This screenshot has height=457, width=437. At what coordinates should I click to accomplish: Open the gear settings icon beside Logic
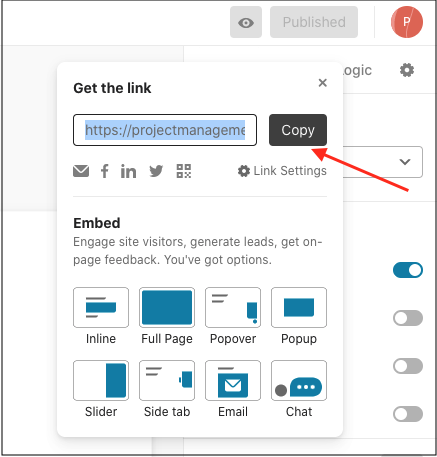click(x=407, y=70)
